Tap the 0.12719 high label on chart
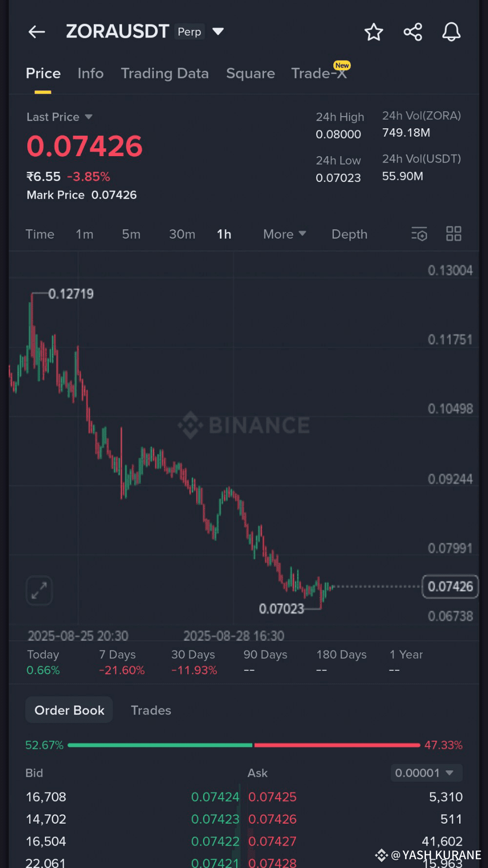Screen dimensions: 488x868 click(71, 294)
